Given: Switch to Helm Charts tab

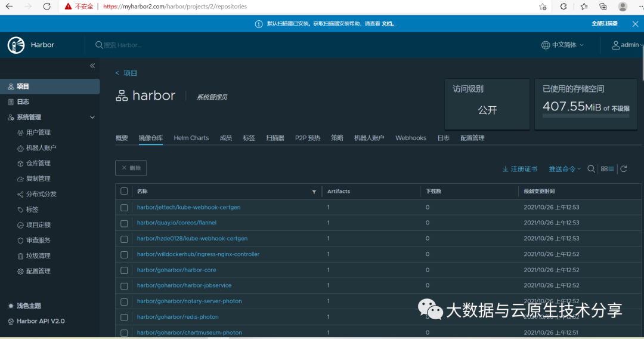Looking at the screenshot, I should (x=191, y=138).
